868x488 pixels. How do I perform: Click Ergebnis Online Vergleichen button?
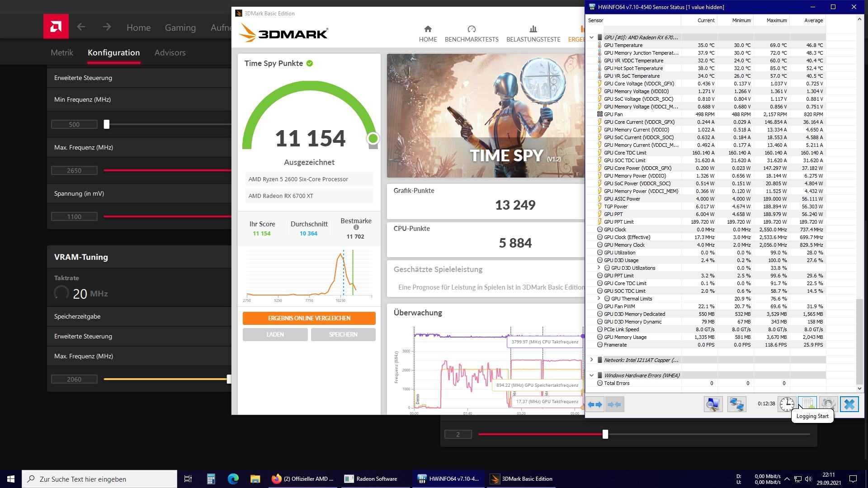(309, 318)
